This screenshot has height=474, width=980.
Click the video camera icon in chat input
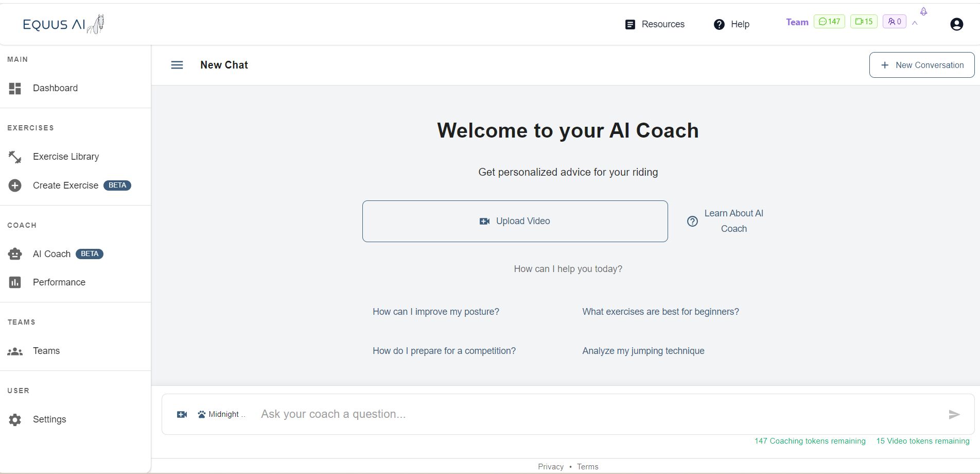[182, 414]
